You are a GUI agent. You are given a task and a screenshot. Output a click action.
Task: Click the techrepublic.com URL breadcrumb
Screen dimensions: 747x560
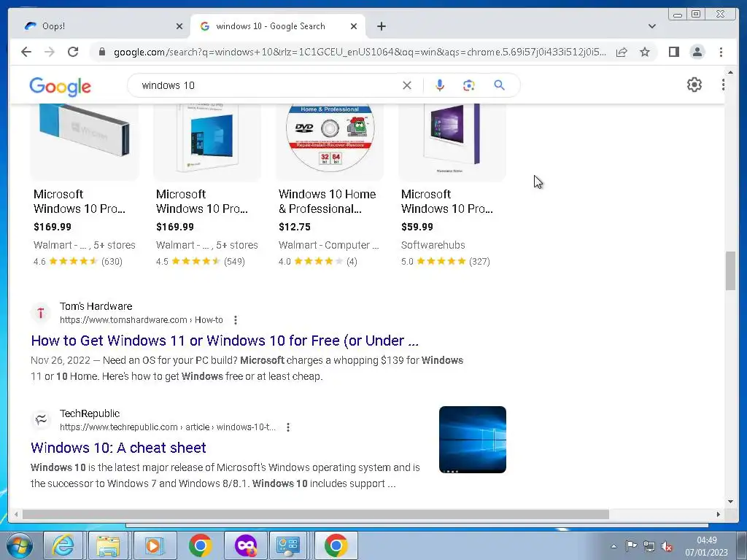click(167, 427)
